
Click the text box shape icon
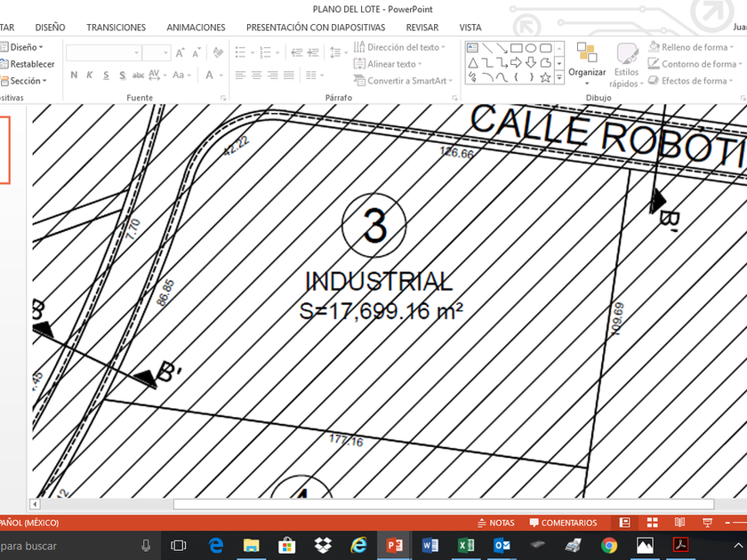(472, 48)
